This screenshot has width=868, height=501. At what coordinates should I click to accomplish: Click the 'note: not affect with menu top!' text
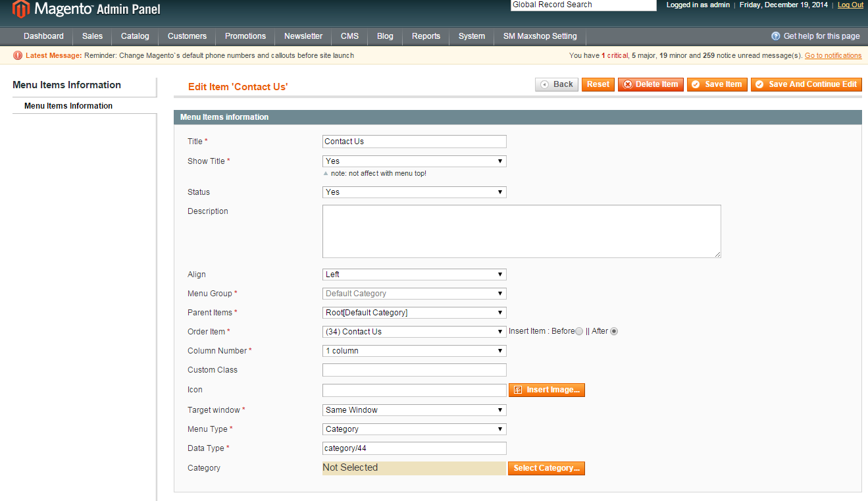click(378, 173)
